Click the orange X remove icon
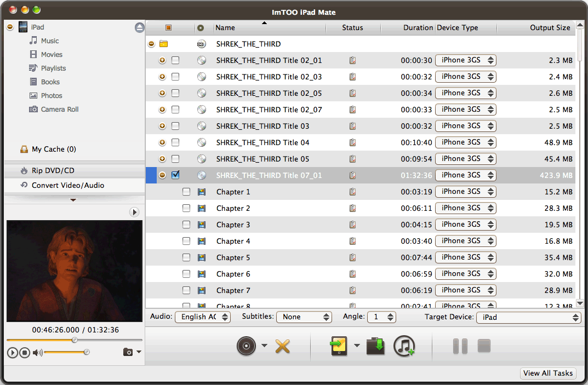The width and height of the screenshot is (588, 385). [x=282, y=346]
